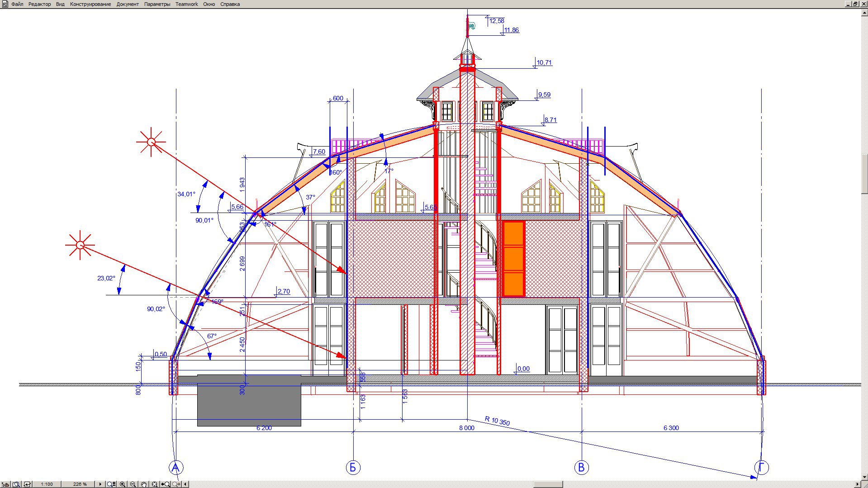Click the fit in window icon

tap(154, 484)
